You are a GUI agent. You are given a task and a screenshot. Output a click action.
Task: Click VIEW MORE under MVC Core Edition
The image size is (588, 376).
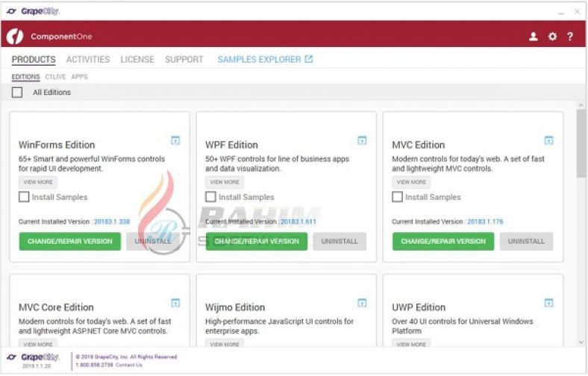pyautogui.click(x=38, y=343)
